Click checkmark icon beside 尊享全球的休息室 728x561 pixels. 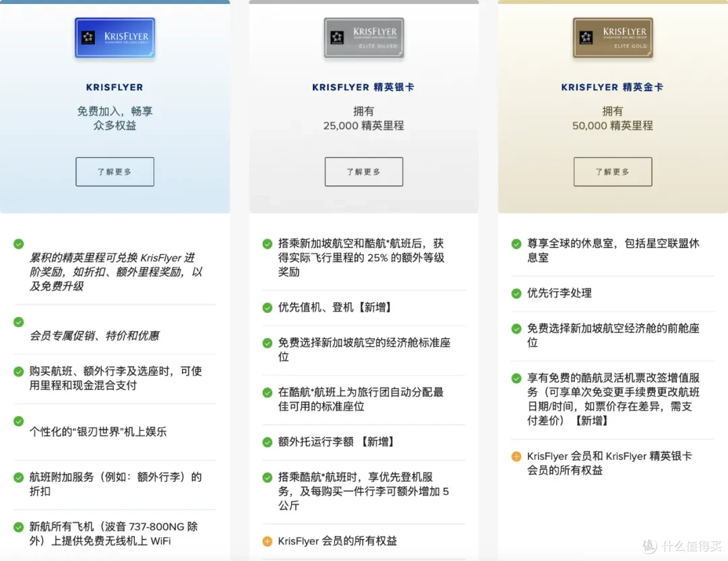tap(516, 244)
